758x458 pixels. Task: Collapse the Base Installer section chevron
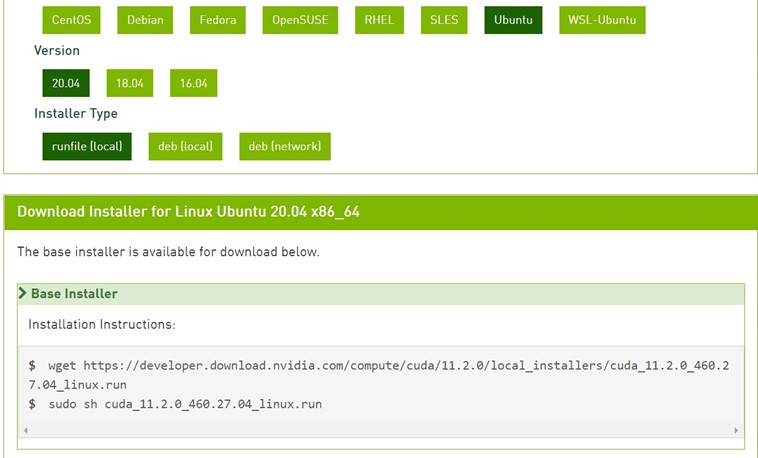(22, 293)
